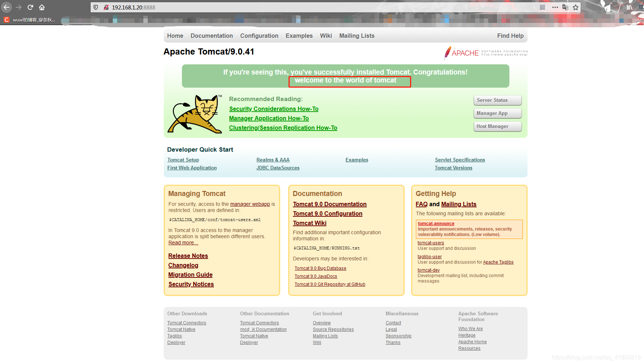The width and height of the screenshot is (644, 364).
Task: Open the FAQ link under Getting Help
Action: 422,204
